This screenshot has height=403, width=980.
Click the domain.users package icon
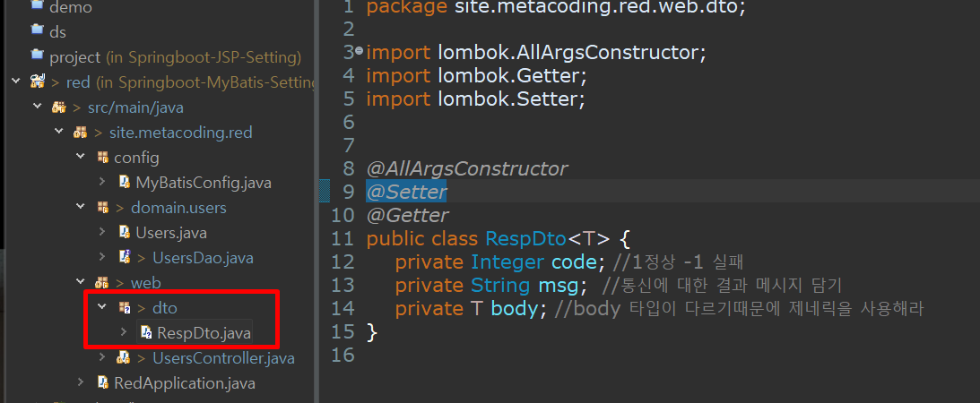point(102,207)
